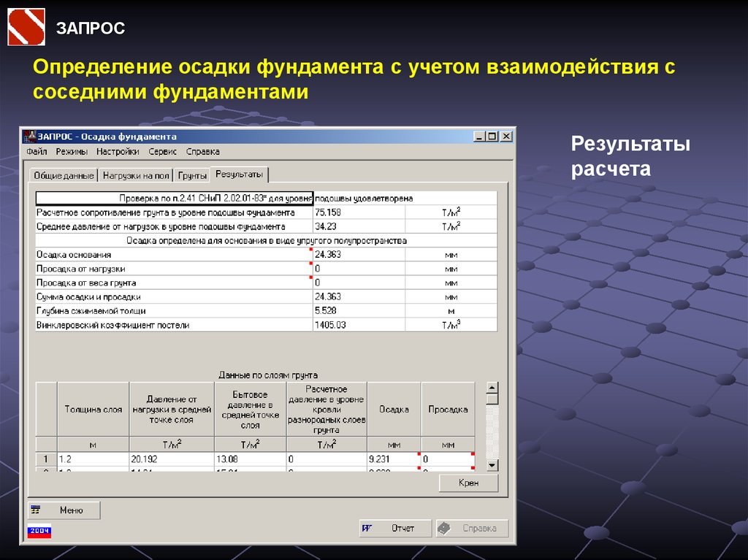Open the Меню button
Image resolution: width=748 pixels, height=560 pixels.
64,510
